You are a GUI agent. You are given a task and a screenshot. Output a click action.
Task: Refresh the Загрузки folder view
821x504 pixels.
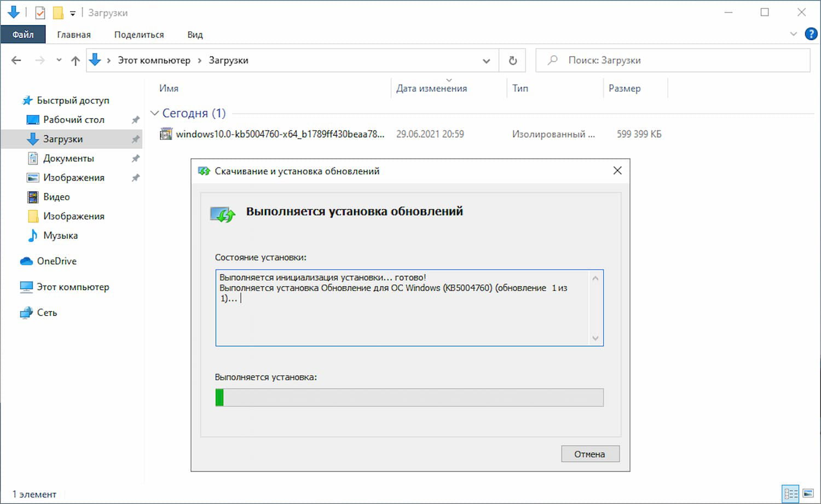coord(512,60)
